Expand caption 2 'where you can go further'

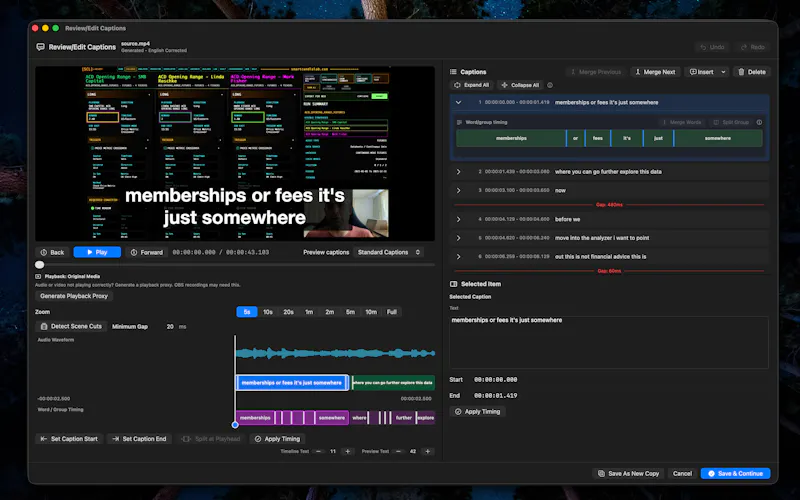pyautogui.click(x=458, y=172)
